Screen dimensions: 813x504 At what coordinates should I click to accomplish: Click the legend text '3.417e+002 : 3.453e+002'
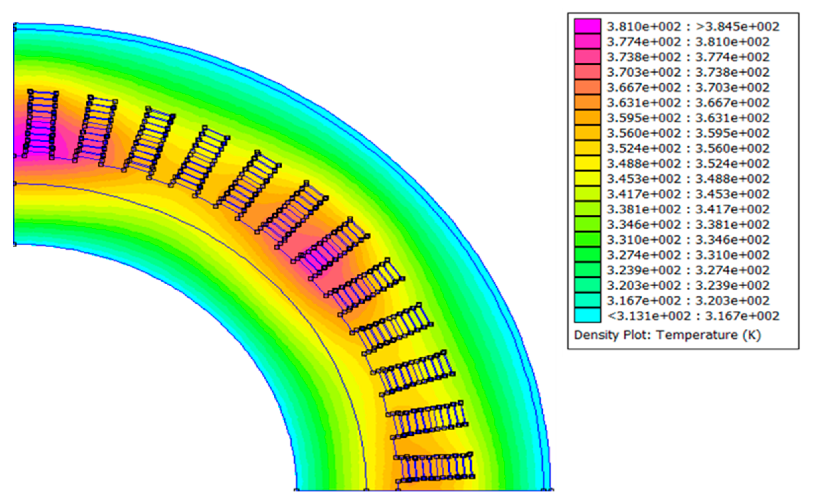coord(688,194)
